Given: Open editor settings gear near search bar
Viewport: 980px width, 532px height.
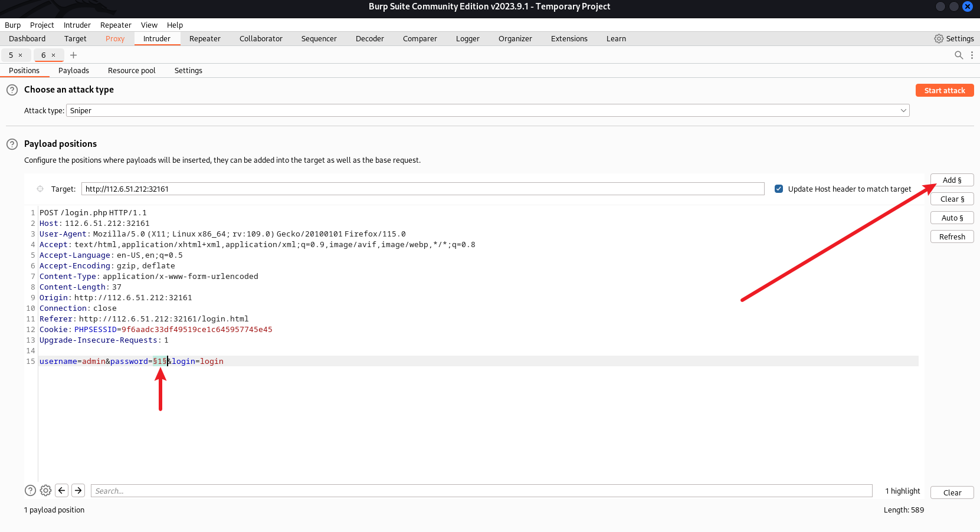Looking at the screenshot, I should 45,490.
